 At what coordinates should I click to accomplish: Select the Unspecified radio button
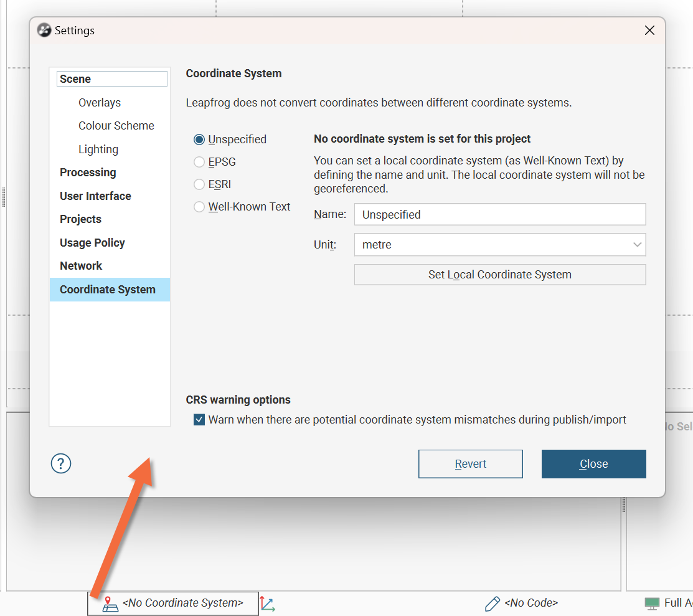(x=199, y=140)
